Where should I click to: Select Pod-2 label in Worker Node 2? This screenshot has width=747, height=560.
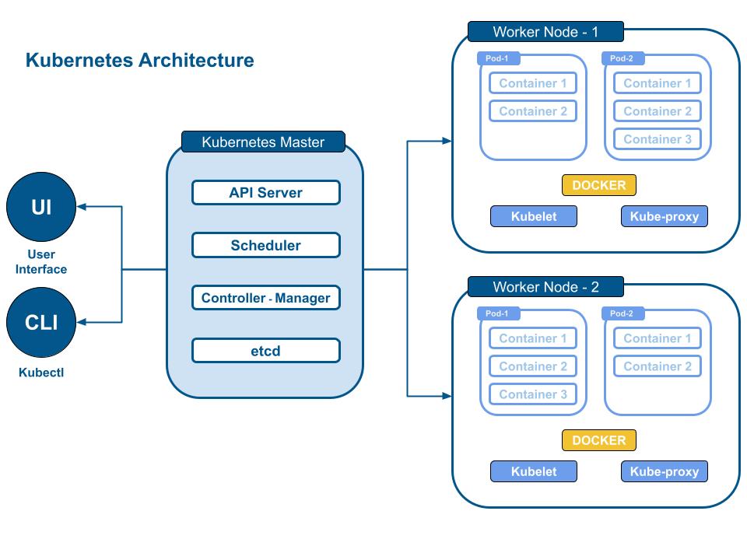tap(622, 313)
